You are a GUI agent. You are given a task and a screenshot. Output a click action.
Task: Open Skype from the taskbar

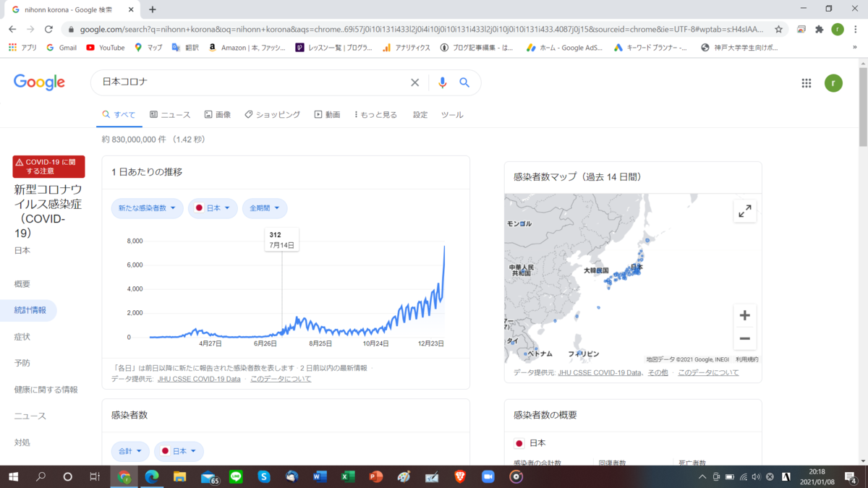[x=264, y=476]
